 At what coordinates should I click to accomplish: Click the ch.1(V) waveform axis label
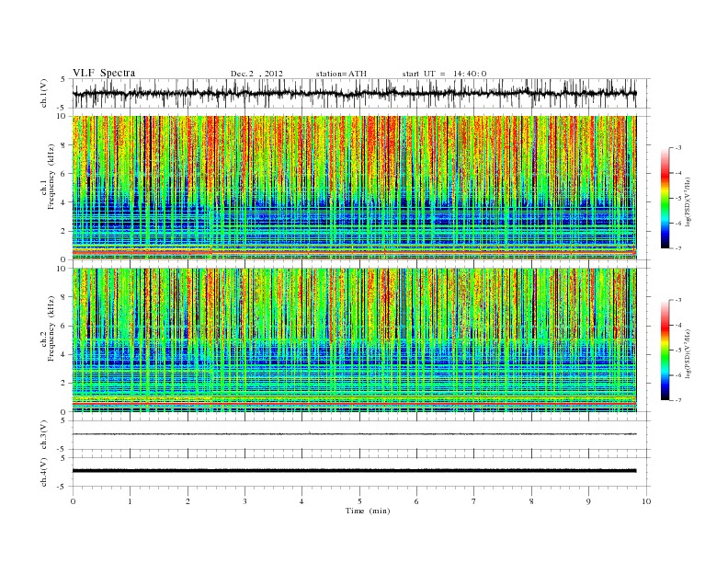[44, 93]
